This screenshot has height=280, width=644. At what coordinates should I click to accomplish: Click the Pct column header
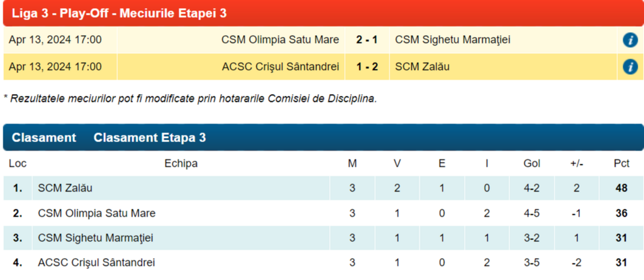pos(621,164)
